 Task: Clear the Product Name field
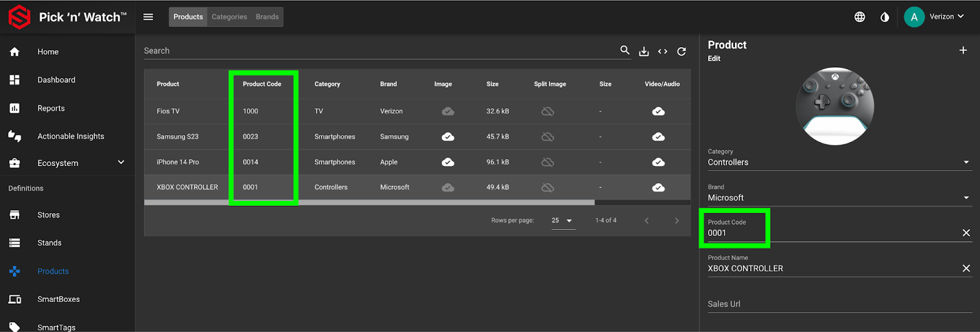point(966,268)
